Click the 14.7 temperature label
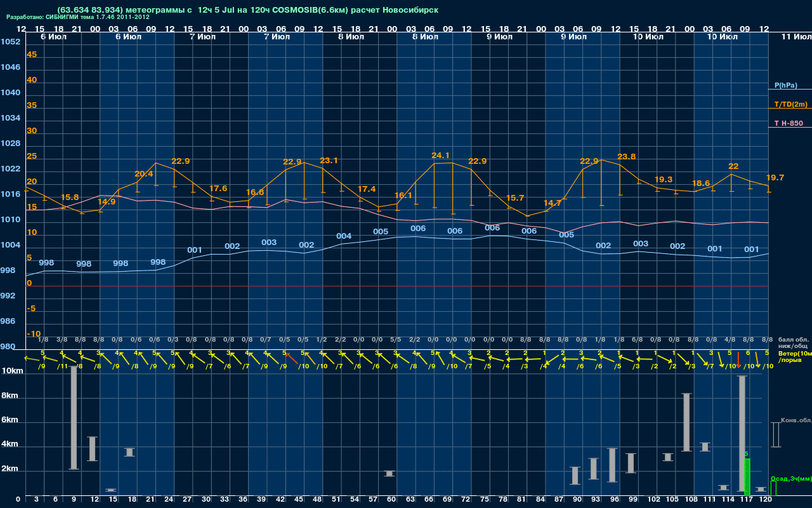The height and width of the screenshot is (508, 812). click(553, 203)
